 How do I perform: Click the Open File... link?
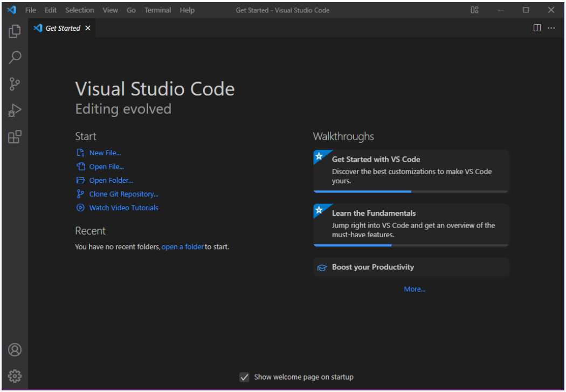107,167
